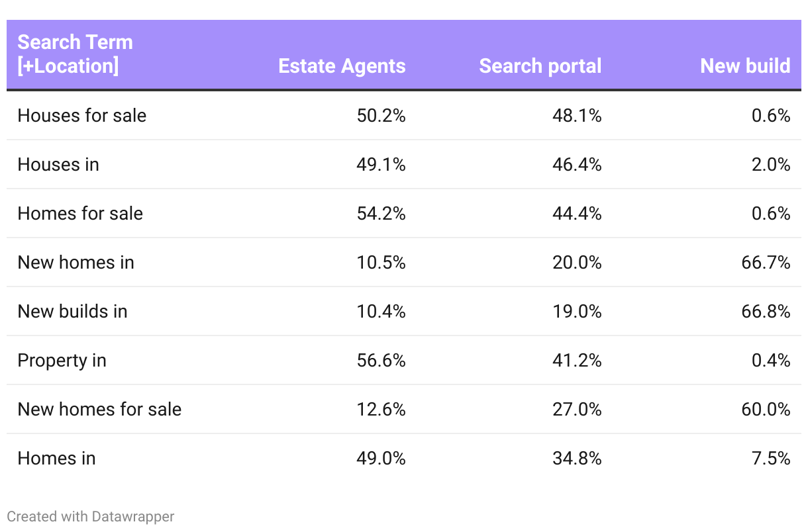Click the 56.6% Estate Agents value
This screenshot has width=808, height=532.
tap(381, 360)
